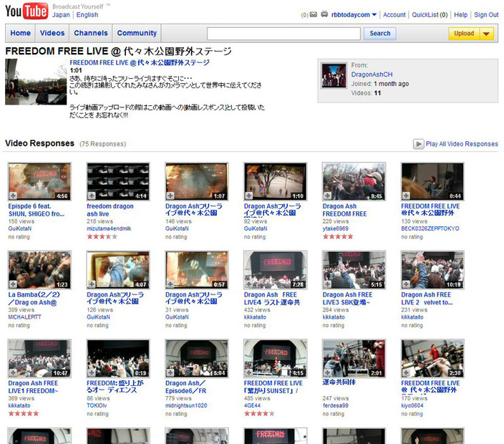Add the 1:23 La Bamba video to QuickList
504x444 pixels.
click(13, 284)
